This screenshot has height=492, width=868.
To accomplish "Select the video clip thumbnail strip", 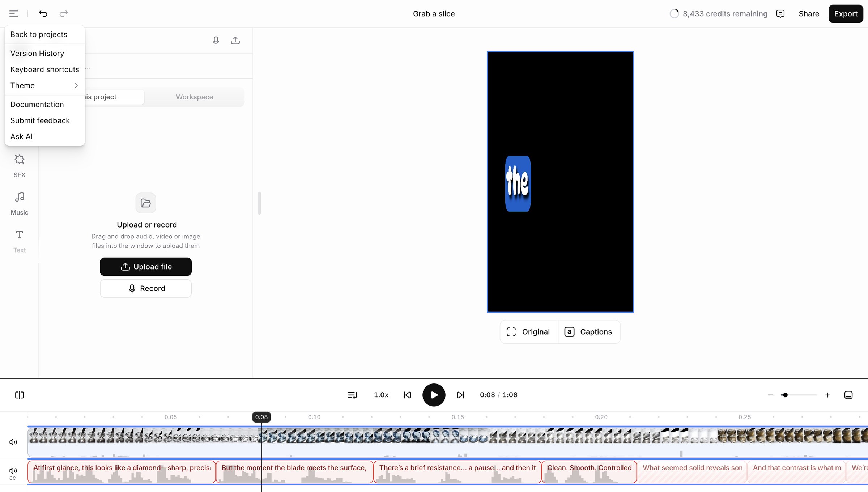I will click(448, 436).
